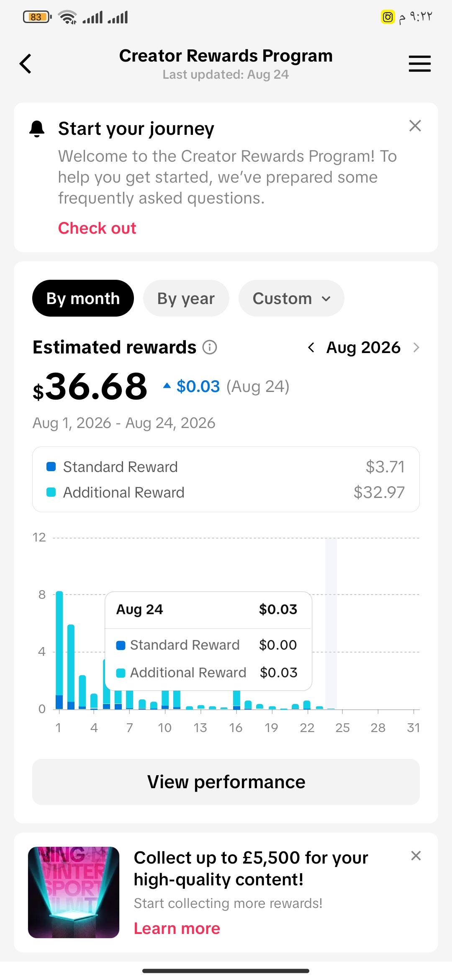Open the Check out link
This screenshot has width=452, height=980.
97,228
